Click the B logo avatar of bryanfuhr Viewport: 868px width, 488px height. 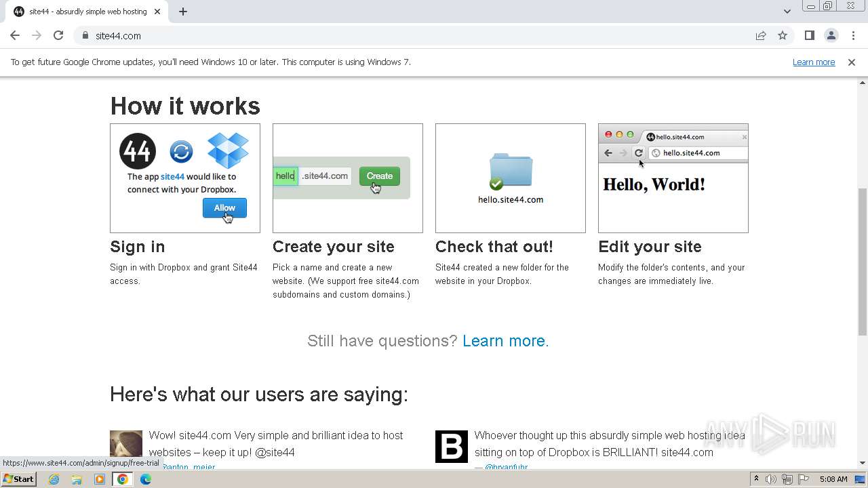tap(452, 447)
